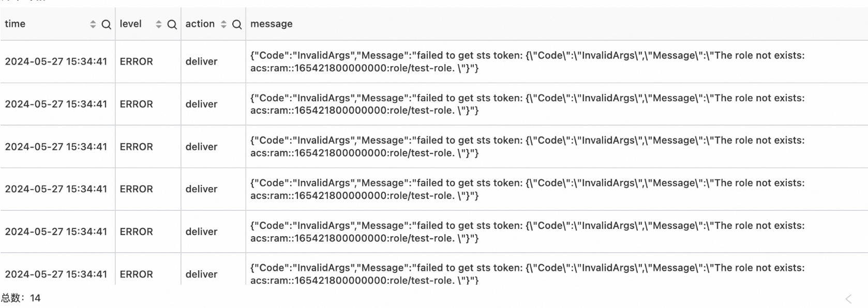868x308 pixels.
Task: Click the total count label 总数: 14
Action: [21, 298]
